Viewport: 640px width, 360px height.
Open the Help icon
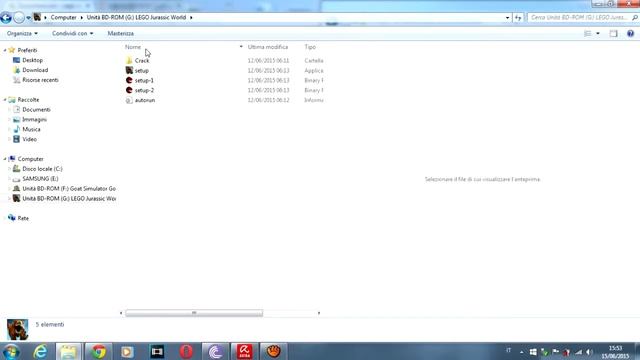630,33
